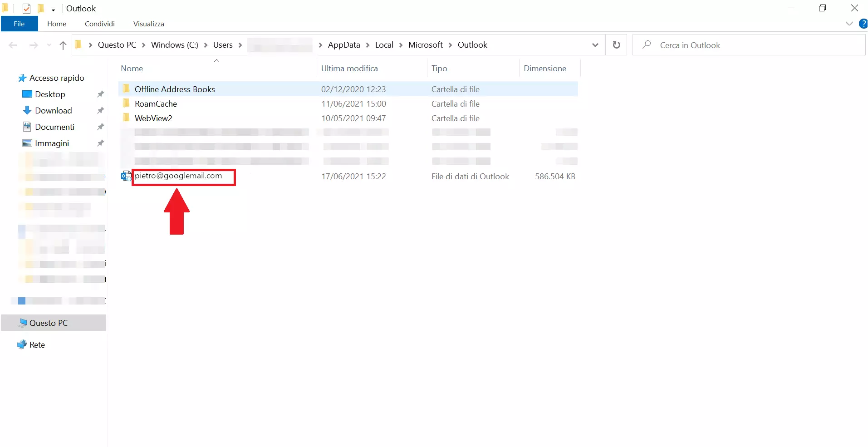Click Microsoft in the breadcrumb path
The image size is (868, 447).
coord(426,45)
